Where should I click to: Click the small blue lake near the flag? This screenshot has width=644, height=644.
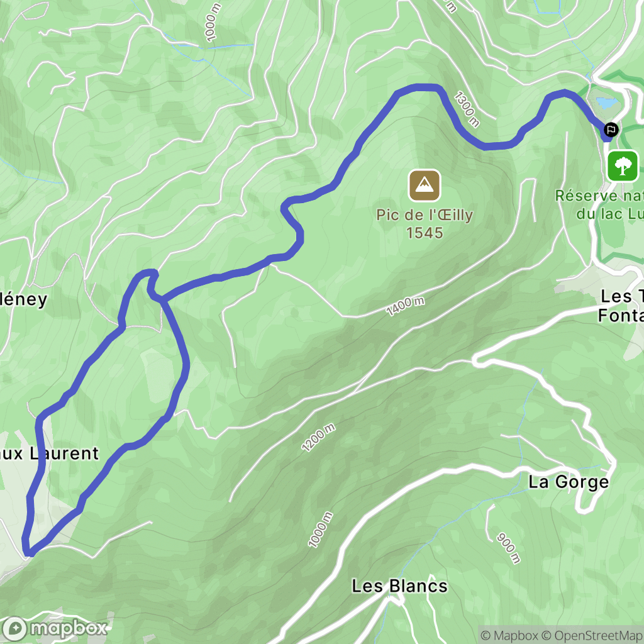click(606, 103)
